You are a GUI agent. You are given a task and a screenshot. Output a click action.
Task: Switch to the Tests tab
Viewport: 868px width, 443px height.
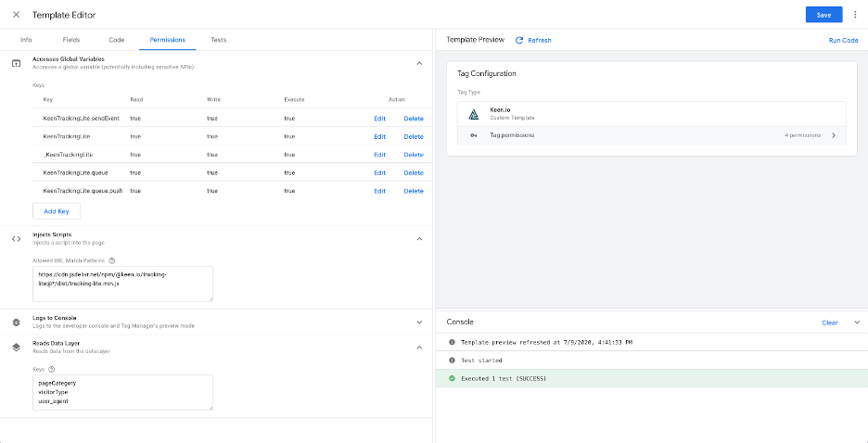[218, 40]
